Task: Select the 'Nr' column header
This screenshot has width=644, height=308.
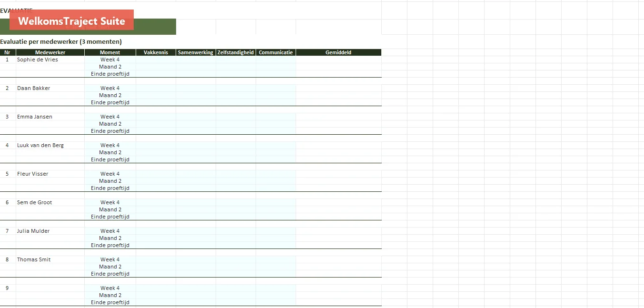Action: coord(8,52)
